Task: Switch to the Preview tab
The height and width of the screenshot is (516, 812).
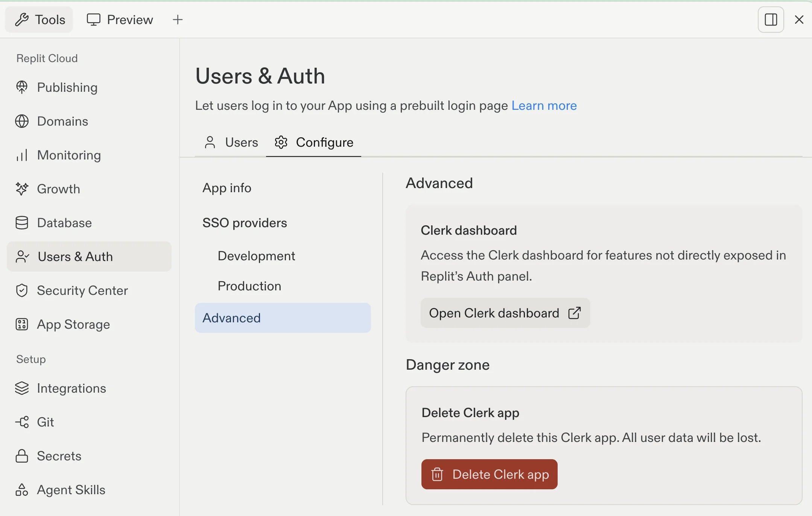Action: click(120, 20)
